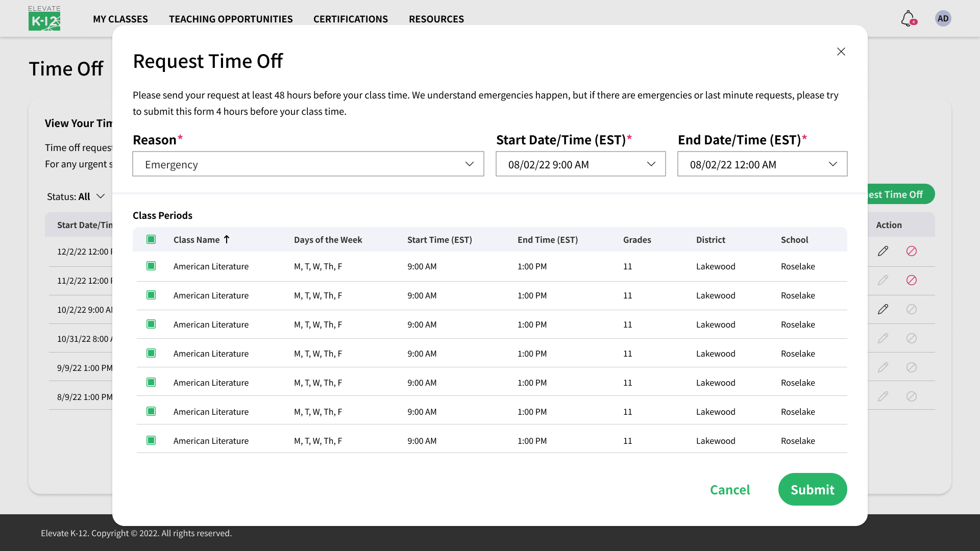Open the Start Date/Time dropdown
Image resolution: width=980 pixels, height=551 pixels.
(x=581, y=164)
